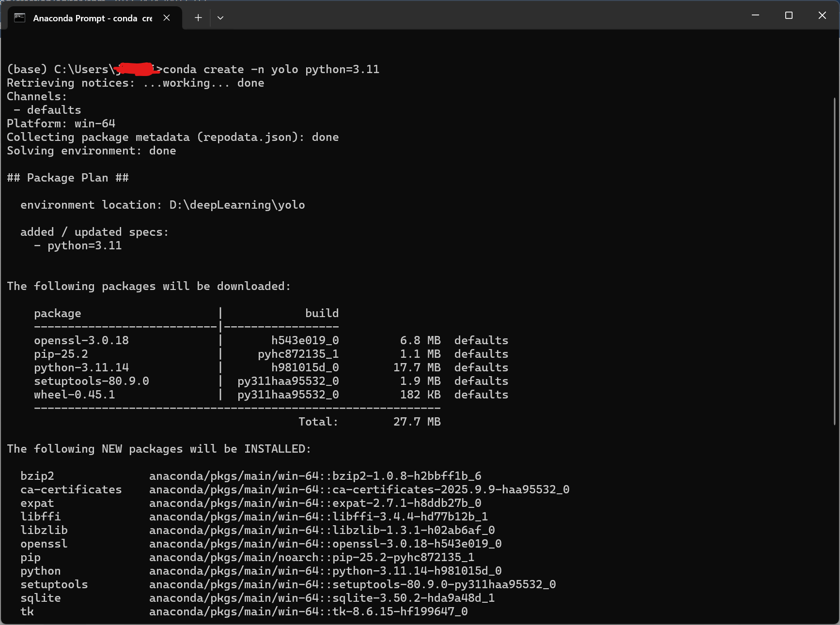Click 'The following NEW packages will be INSTALLED:' line
This screenshot has height=625, width=840.
(x=159, y=449)
